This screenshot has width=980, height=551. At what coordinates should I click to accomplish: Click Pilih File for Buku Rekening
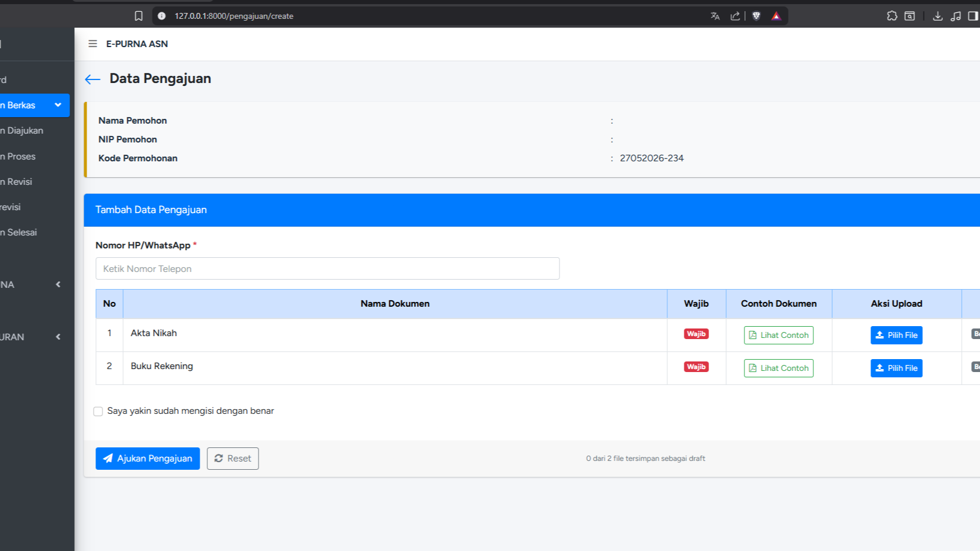(x=896, y=368)
